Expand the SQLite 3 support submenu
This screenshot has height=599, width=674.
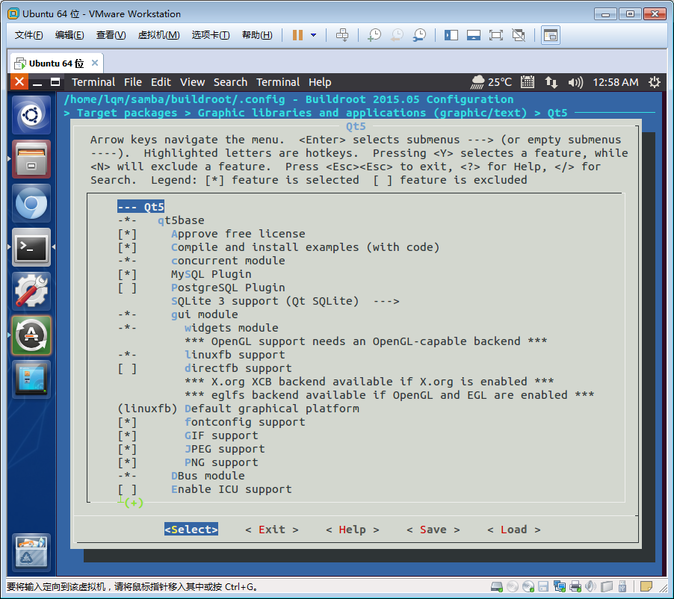click(x=285, y=301)
